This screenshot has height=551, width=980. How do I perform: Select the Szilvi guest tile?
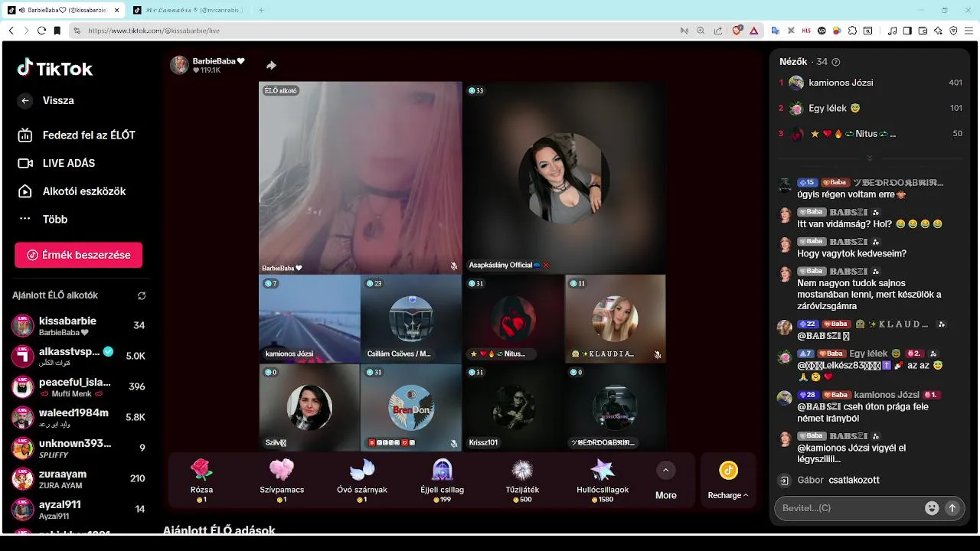309,407
